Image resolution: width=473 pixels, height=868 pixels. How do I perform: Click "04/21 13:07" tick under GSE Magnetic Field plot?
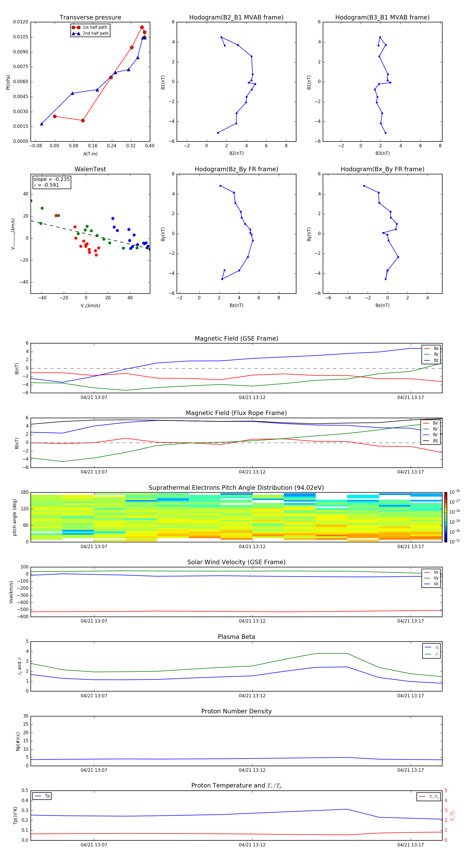[x=94, y=397]
